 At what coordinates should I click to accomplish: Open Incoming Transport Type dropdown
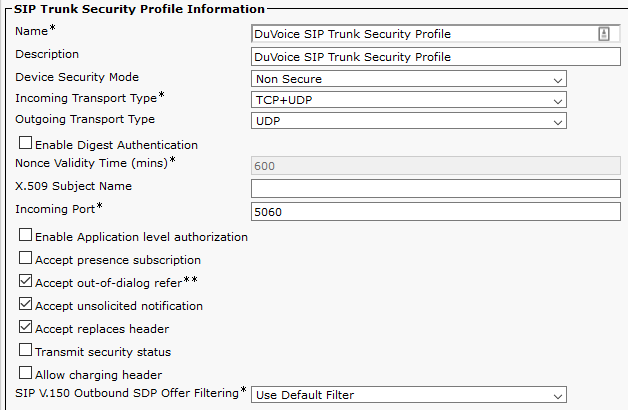click(409, 100)
